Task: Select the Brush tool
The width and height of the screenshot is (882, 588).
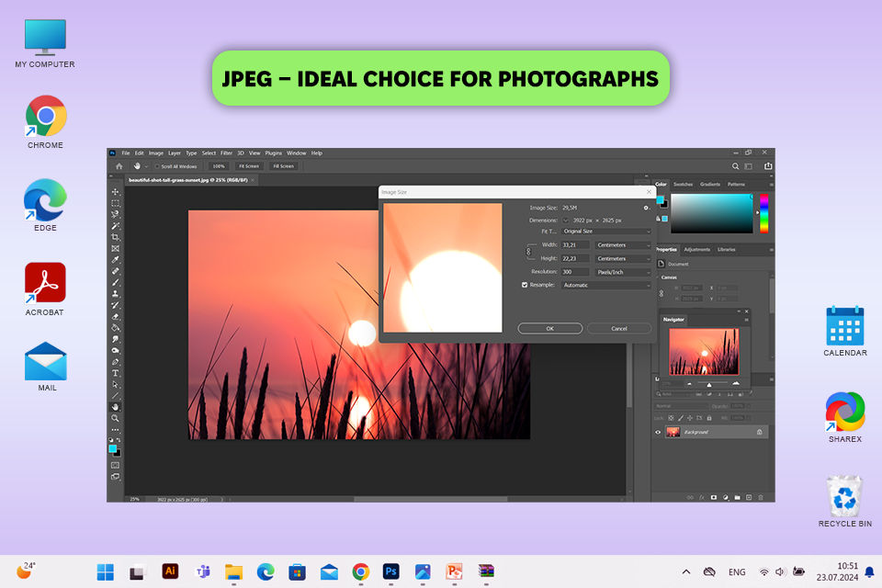Action: pyautogui.click(x=116, y=282)
